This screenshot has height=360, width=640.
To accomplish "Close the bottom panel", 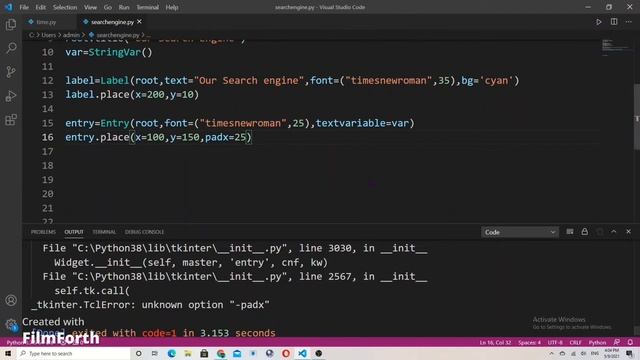I will pos(629,232).
